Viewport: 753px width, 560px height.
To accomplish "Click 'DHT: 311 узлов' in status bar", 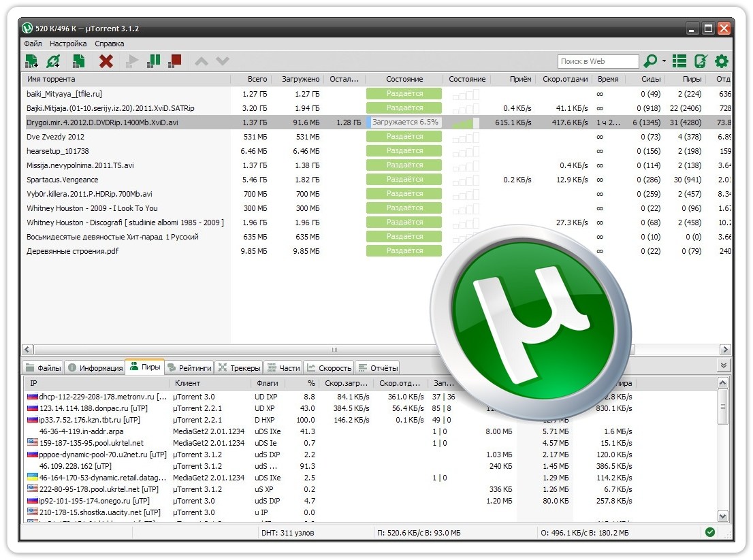I will click(288, 533).
